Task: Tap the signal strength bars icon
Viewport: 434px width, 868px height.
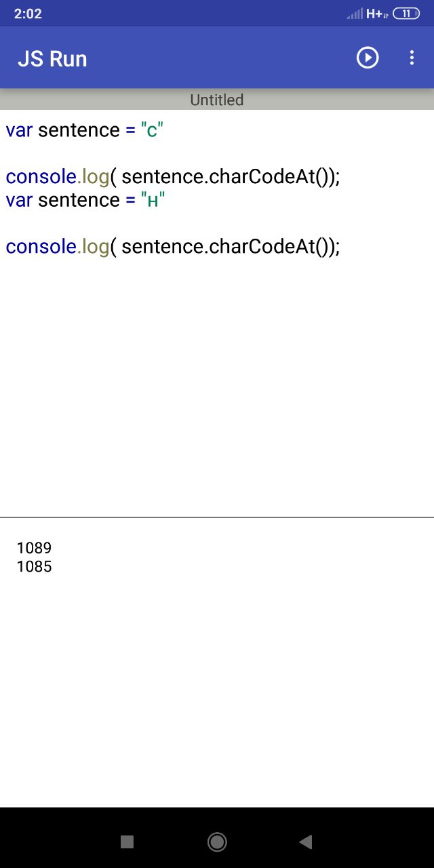Action: (x=355, y=14)
